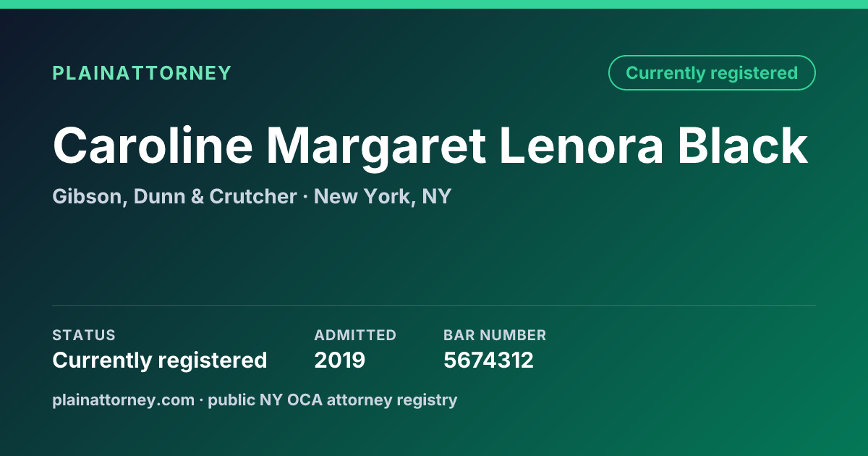The height and width of the screenshot is (456, 868).
Task: Click the name Lenora in heading
Action: pyautogui.click(x=581, y=145)
